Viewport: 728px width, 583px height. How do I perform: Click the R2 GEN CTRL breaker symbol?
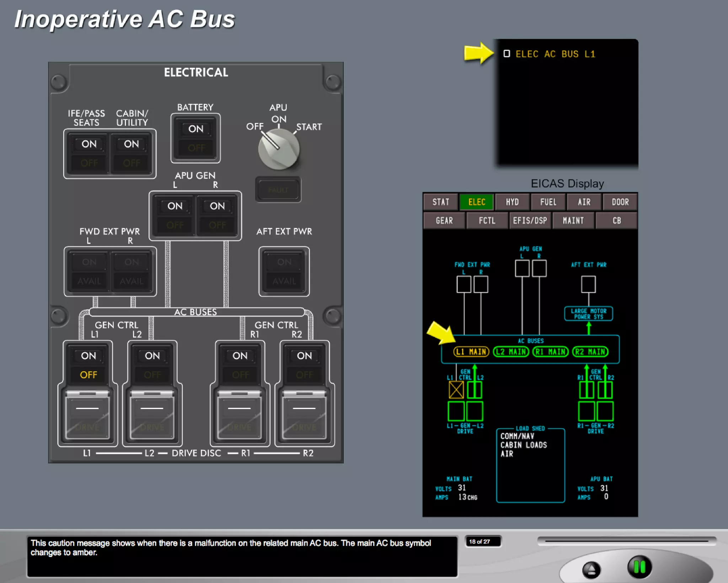point(605,390)
